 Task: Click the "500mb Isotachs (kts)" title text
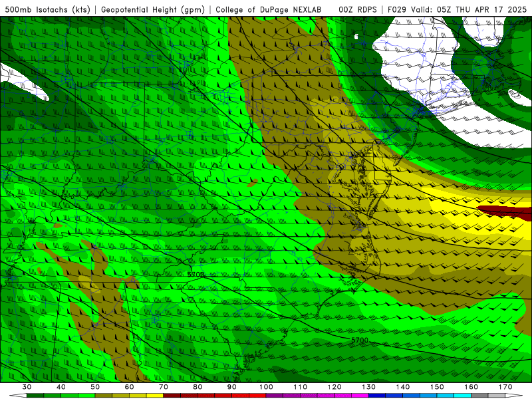pos(47,9)
